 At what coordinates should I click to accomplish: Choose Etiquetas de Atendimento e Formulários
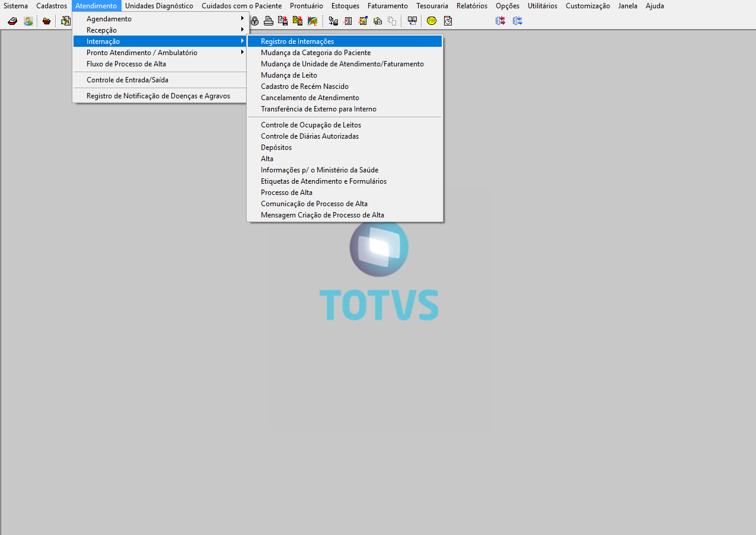[344, 181]
